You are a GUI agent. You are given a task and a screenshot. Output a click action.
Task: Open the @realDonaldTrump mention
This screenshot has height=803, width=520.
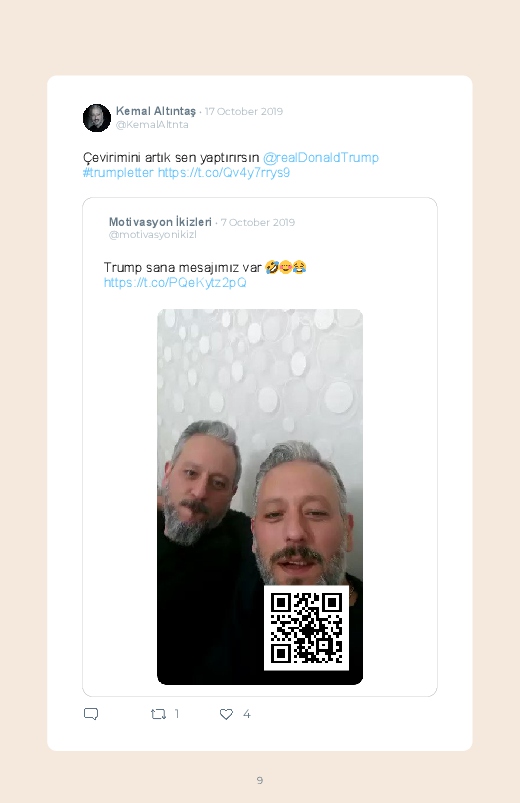click(321, 158)
